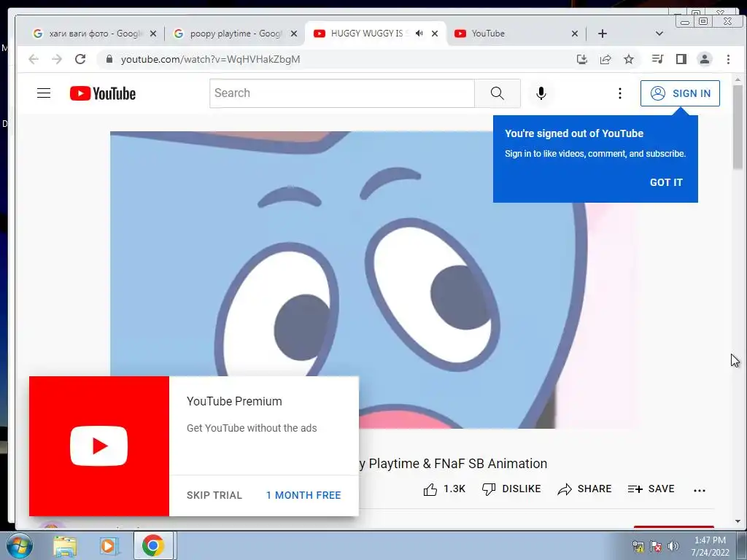Go back to the previous page
This screenshot has height=560, width=747.
(34, 59)
